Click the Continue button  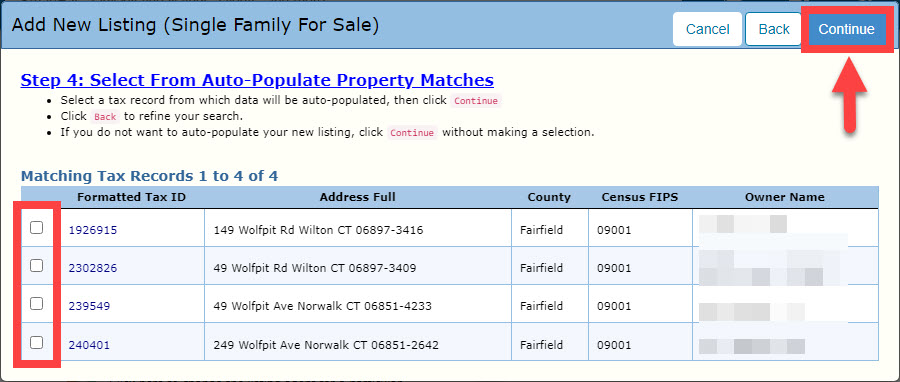pyautogui.click(x=846, y=29)
